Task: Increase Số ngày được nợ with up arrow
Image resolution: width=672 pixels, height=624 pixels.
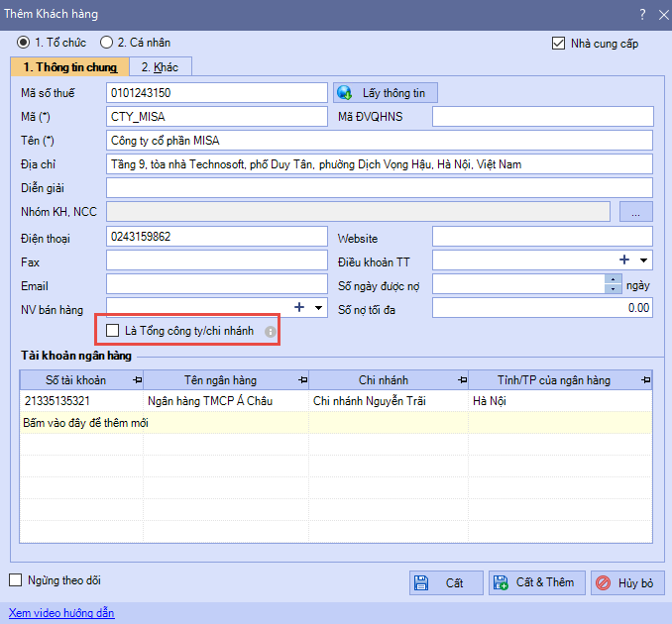Action: (614, 279)
